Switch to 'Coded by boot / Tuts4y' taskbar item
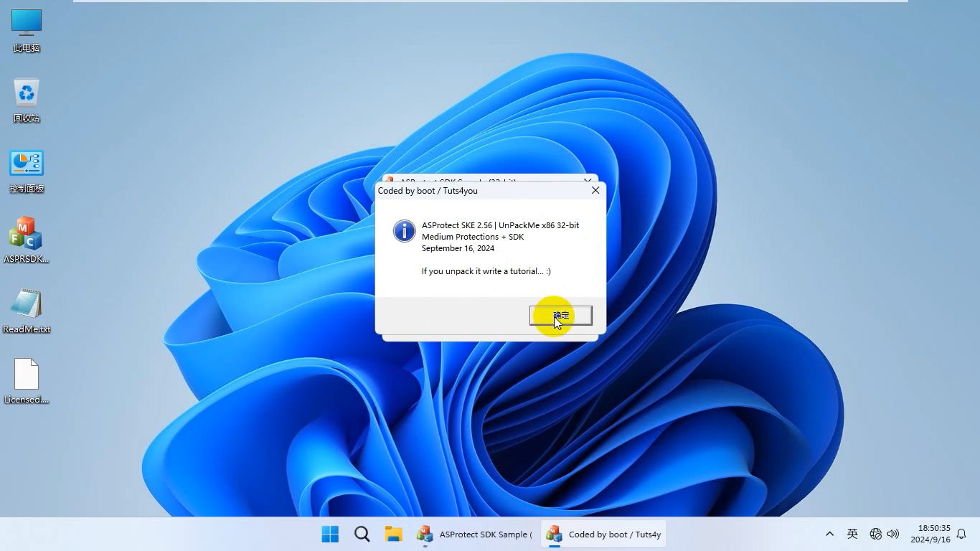The height and width of the screenshot is (551, 980). pyautogui.click(x=603, y=534)
